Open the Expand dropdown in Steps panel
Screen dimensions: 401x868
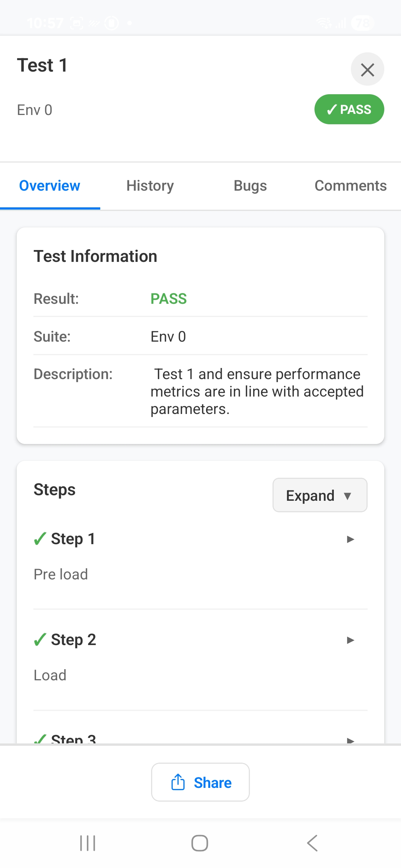click(319, 495)
